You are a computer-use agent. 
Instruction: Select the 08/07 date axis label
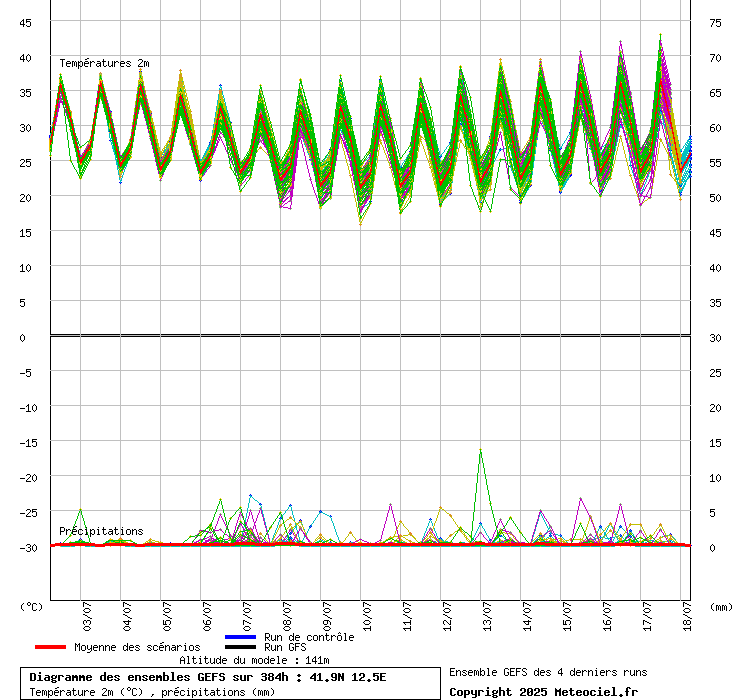(287, 616)
